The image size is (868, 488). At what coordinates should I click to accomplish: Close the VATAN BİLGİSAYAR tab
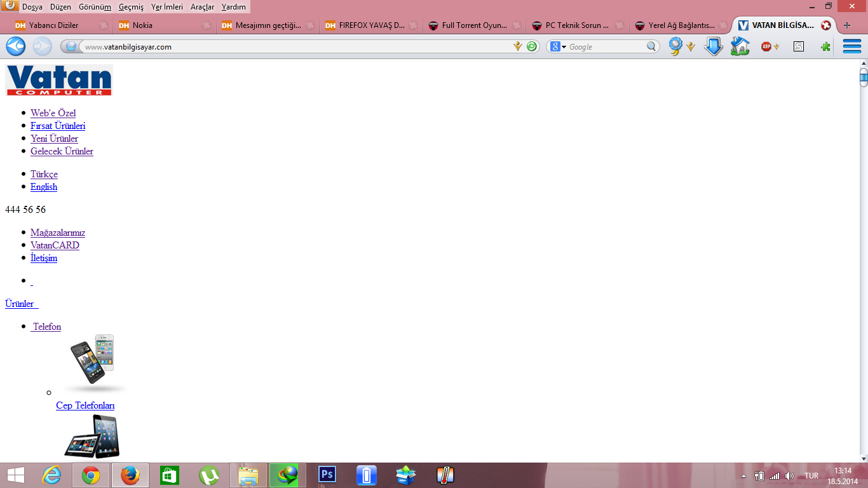[826, 25]
